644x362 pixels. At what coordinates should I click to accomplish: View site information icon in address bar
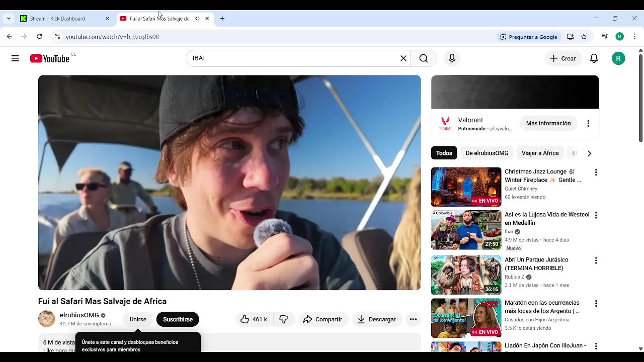pos(57,37)
